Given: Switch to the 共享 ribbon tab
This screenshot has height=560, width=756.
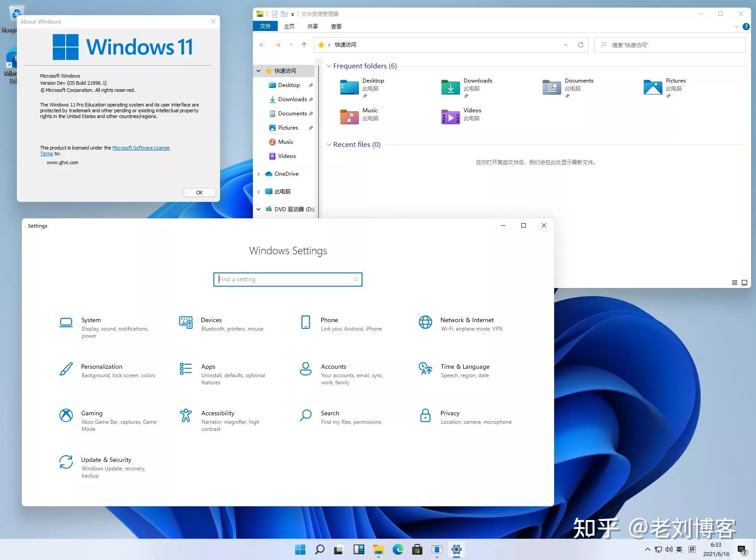Looking at the screenshot, I should [x=313, y=27].
